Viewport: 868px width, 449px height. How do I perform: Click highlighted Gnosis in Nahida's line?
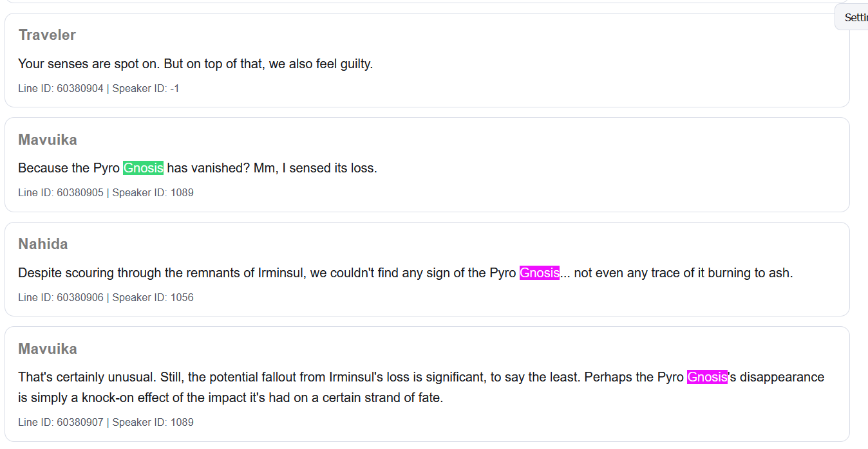point(540,273)
